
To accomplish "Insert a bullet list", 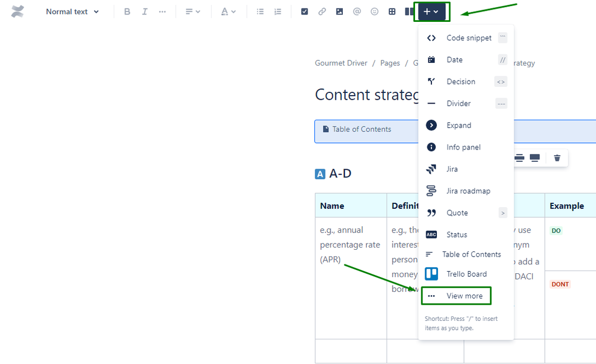I will [x=260, y=12].
